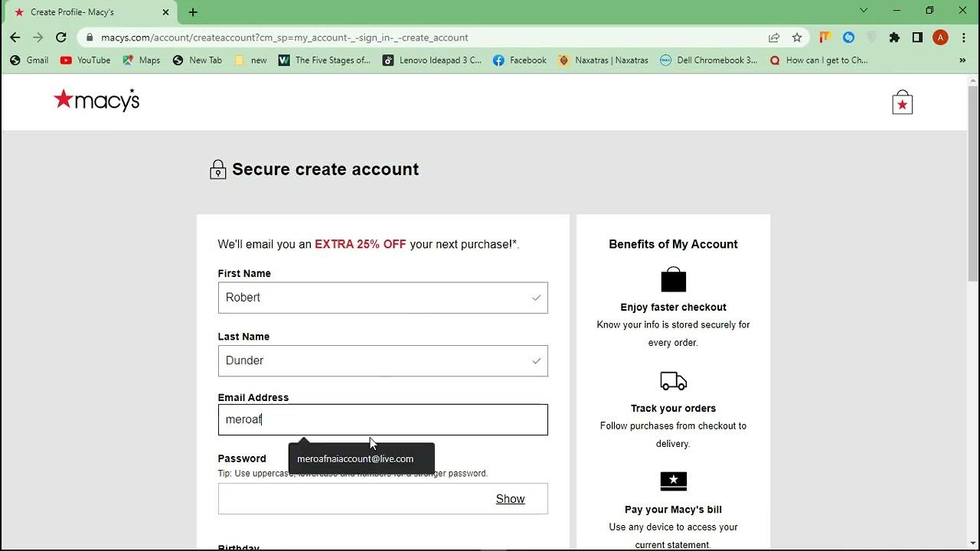Bookmark this page with star icon
Viewport: 980px width, 551px height.
797,37
